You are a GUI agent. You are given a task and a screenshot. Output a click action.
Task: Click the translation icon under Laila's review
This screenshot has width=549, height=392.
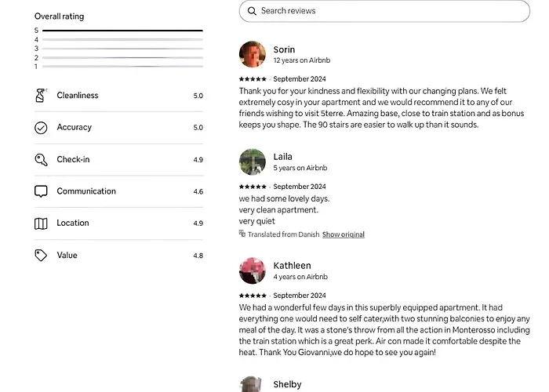point(242,234)
